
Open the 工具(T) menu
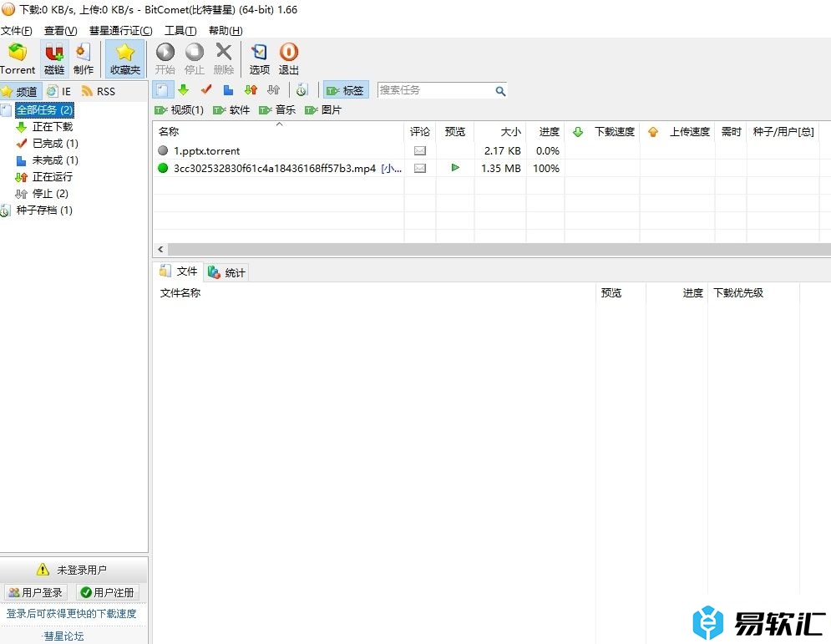click(x=180, y=31)
